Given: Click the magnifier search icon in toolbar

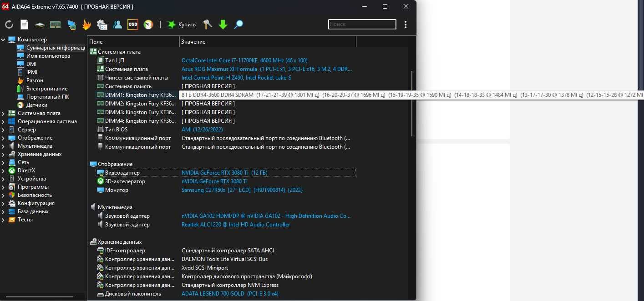Looking at the screenshot, I should pyautogui.click(x=238, y=25).
